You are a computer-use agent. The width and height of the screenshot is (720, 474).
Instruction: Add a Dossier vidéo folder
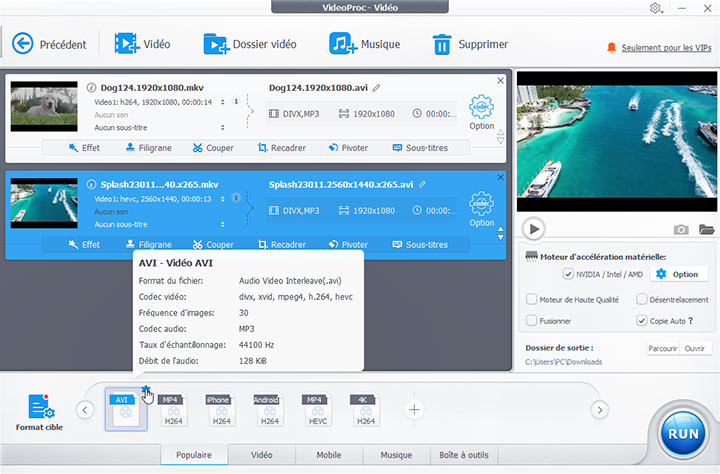click(250, 44)
